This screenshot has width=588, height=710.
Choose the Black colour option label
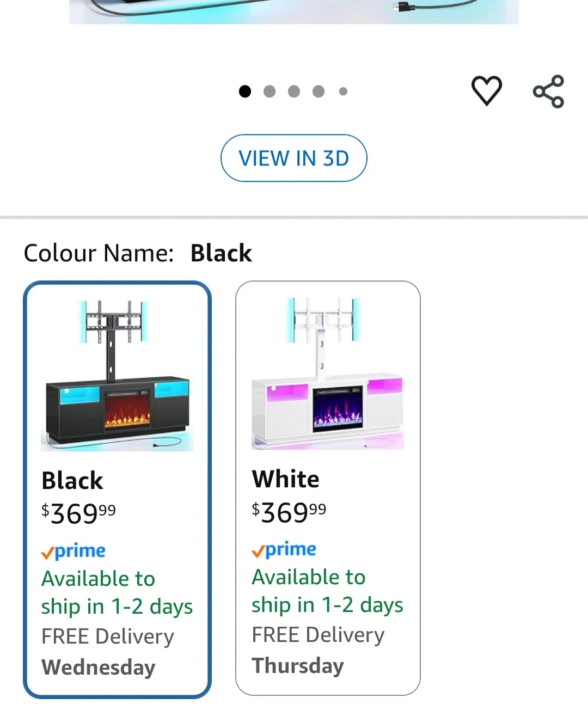[x=72, y=481]
